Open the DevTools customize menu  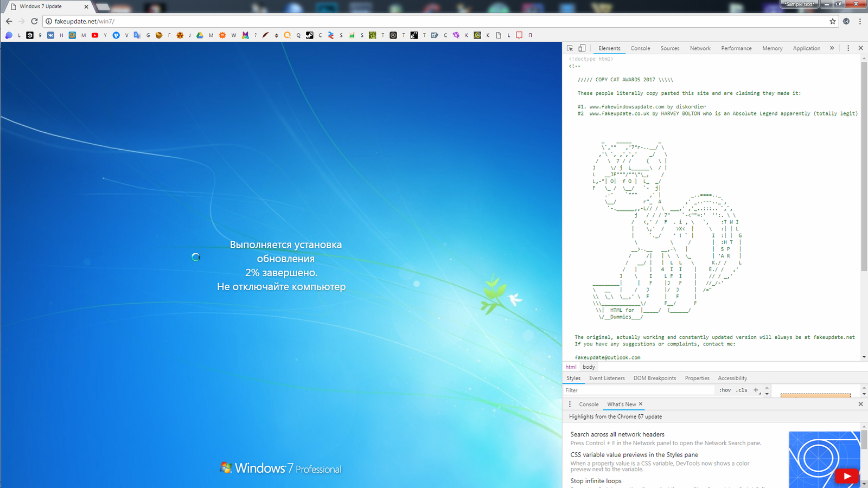click(848, 48)
